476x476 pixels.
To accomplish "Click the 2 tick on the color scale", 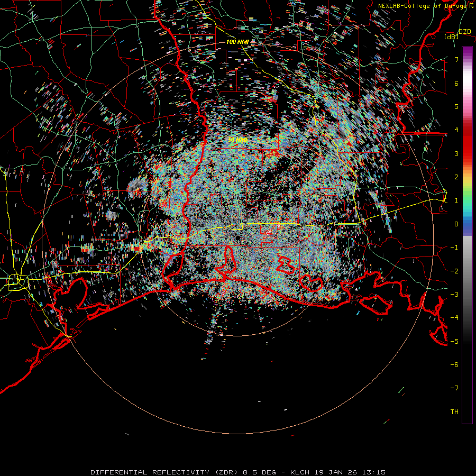I will [456, 177].
